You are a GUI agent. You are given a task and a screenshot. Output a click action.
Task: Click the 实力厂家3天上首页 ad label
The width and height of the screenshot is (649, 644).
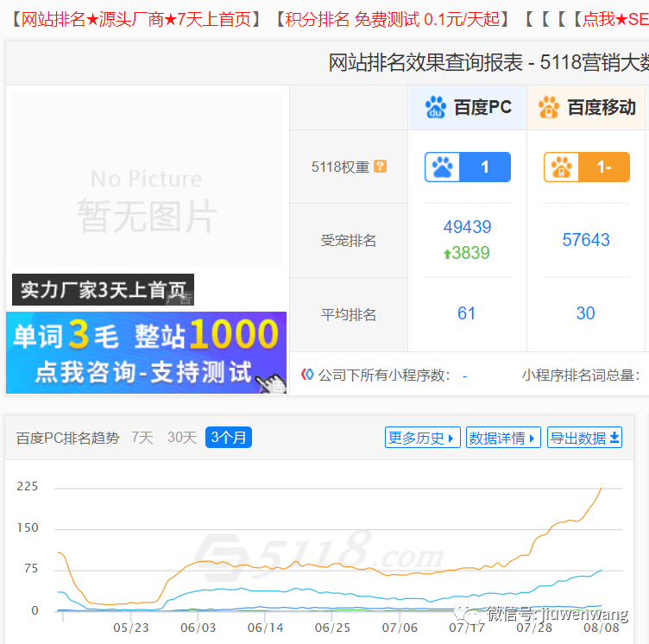point(103,289)
